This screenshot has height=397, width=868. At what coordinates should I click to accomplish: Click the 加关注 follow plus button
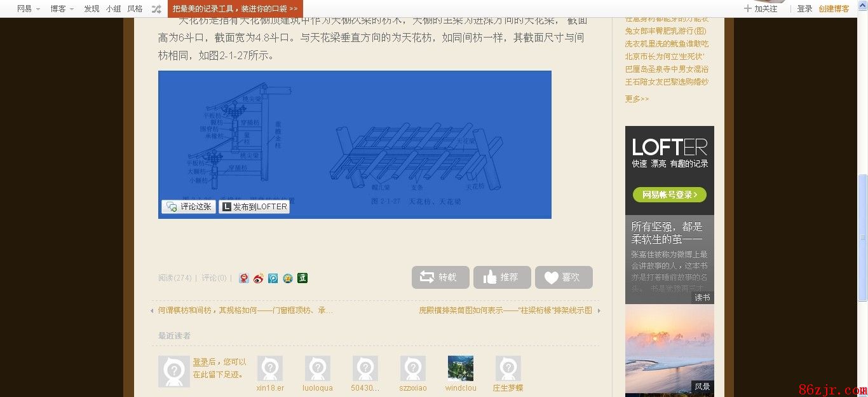pos(761,9)
